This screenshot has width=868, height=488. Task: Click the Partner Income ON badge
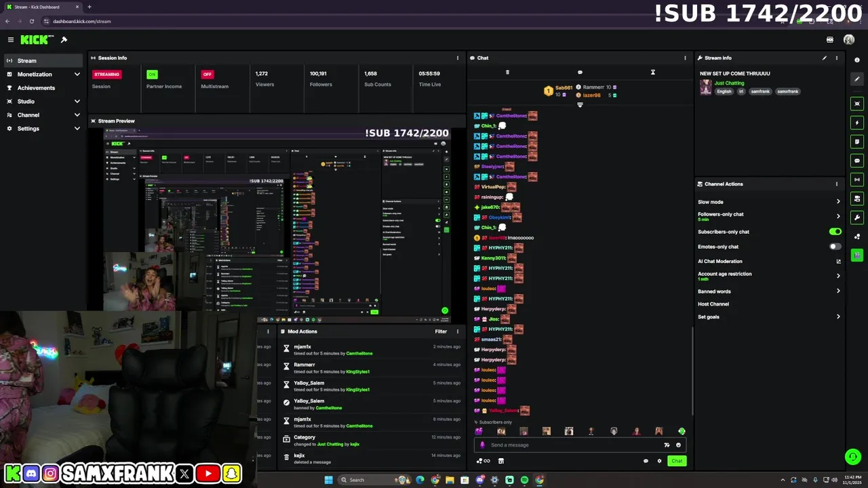152,74
